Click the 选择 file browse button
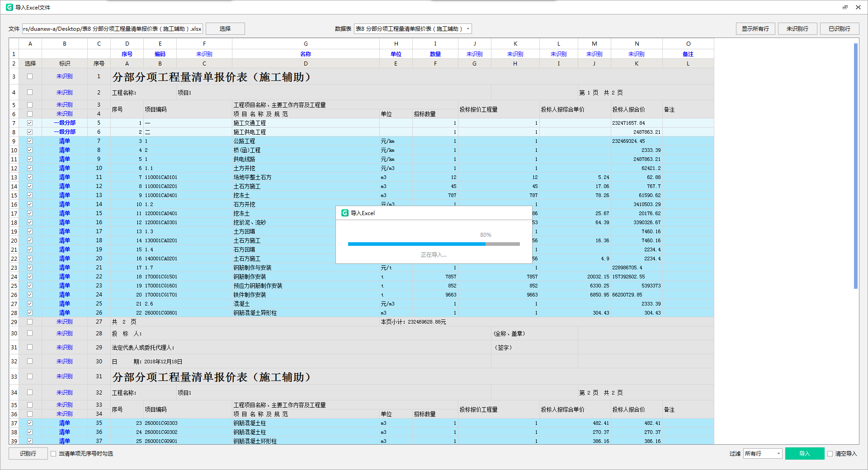Screen dimensions: 868x470 tap(225, 28)
